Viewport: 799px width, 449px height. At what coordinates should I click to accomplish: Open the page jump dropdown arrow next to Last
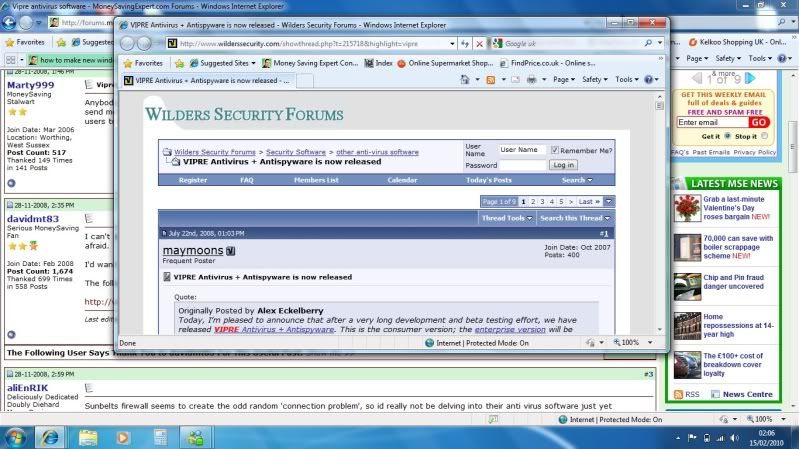[x=608, y=202]
